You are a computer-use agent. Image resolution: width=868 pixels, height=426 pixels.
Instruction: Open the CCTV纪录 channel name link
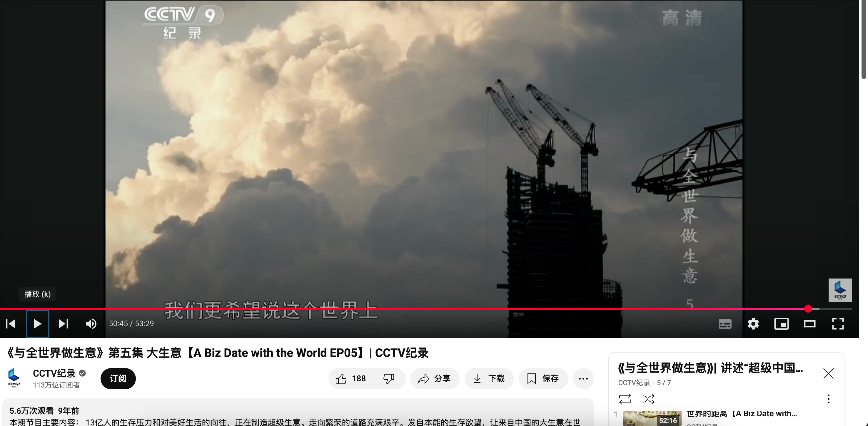[x=54, y=373]
